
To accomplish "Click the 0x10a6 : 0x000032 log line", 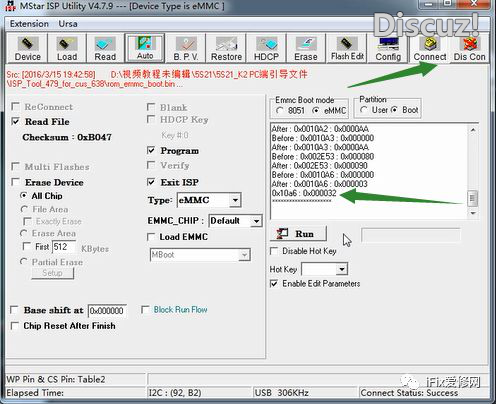I will (x=304, y=193).
